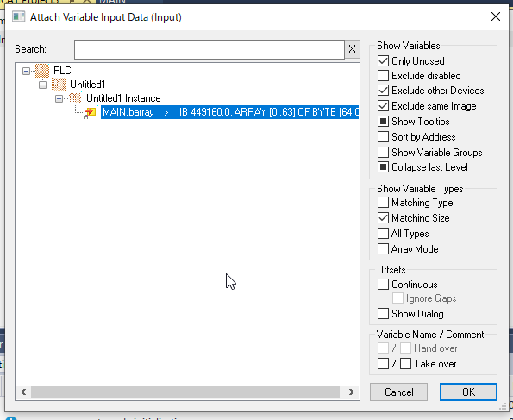Viewport: 513px width, 420px height.
Task: Click the left scroll arrow
Action: tap(23, 392)
